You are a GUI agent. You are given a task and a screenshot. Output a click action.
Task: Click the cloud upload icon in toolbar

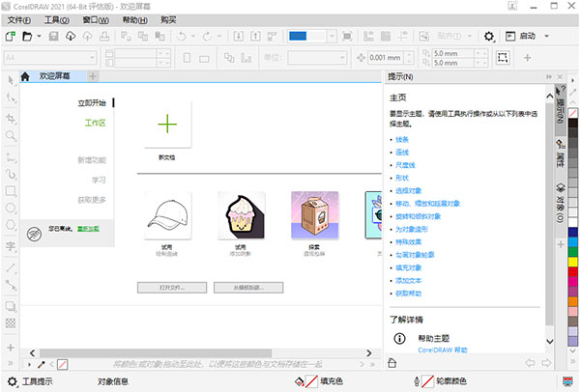71,36
